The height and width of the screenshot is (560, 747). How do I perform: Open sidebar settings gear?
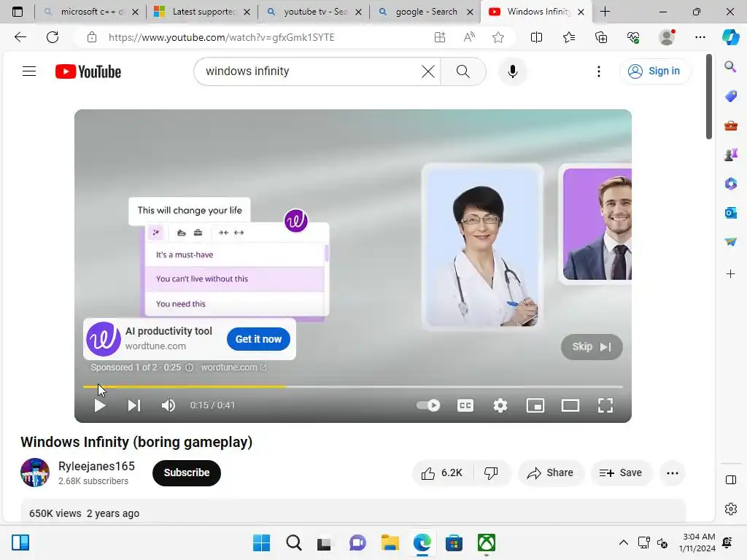(x=730, y=509)
